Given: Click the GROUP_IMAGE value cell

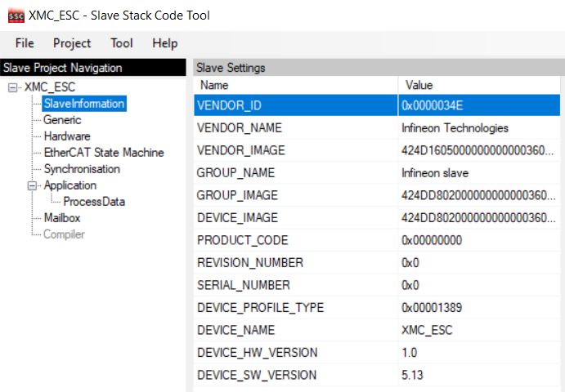Looking at the screenshot, I should [x=479, y=195].
